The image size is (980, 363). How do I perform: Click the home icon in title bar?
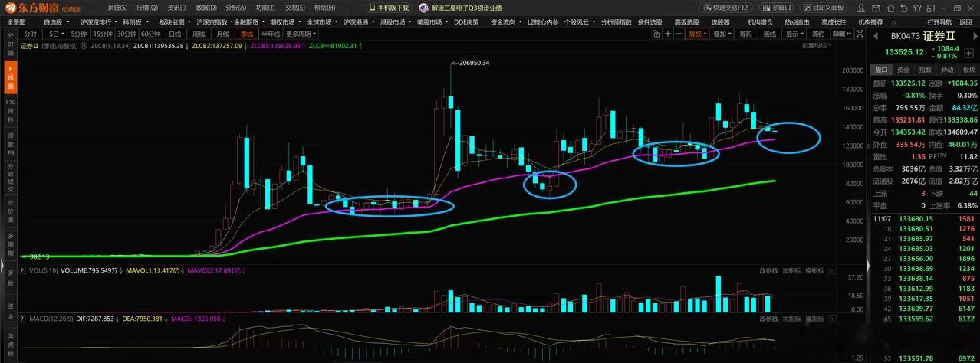(890, 8)
